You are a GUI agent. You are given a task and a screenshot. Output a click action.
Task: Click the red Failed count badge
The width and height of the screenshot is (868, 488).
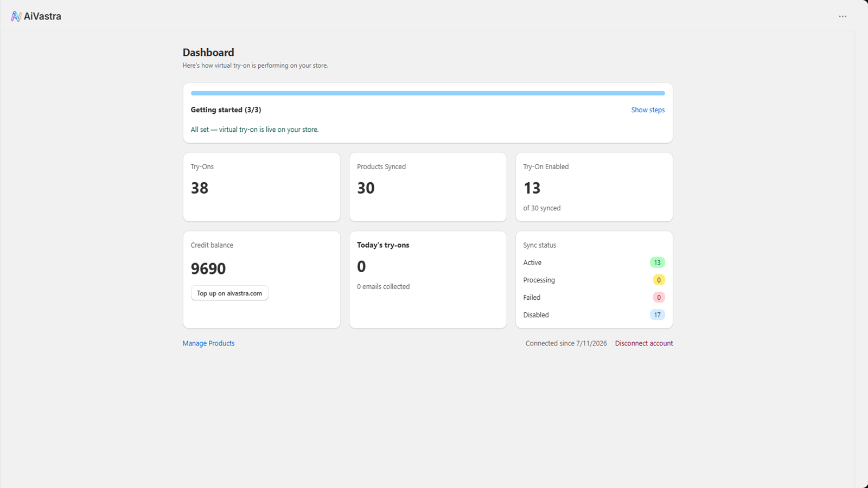coord(659,297)
